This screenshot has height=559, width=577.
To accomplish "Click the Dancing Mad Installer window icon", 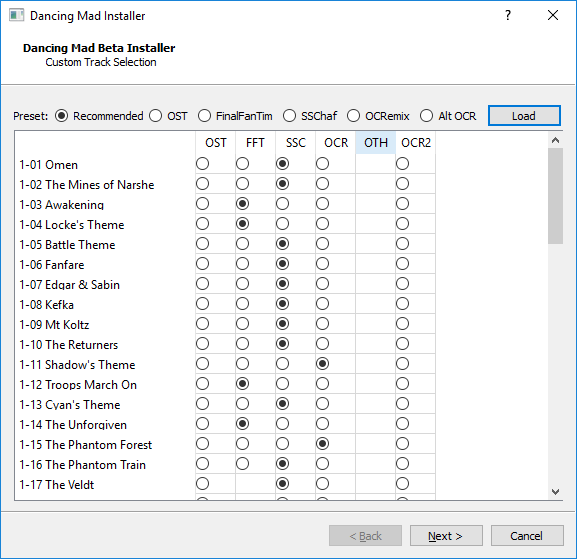I will (16, 15).
